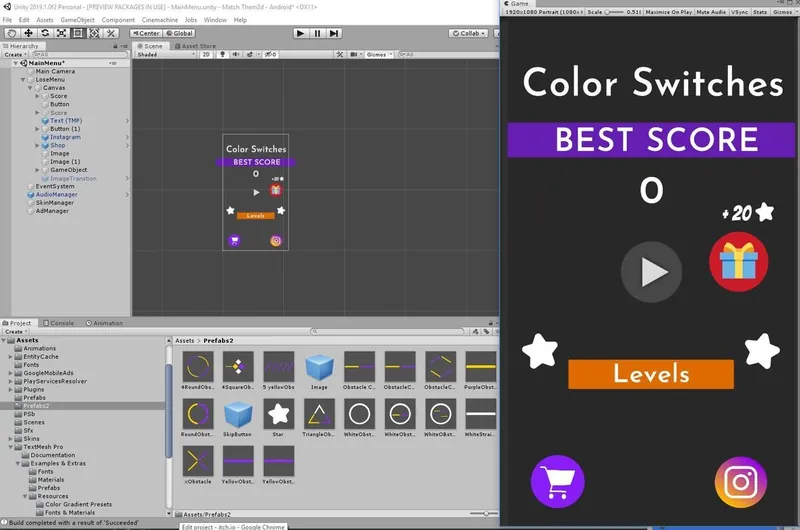Viewport: 800px width, 530px height.
Task: Open the Shaded draw mode dropdown
Action: 166,54
